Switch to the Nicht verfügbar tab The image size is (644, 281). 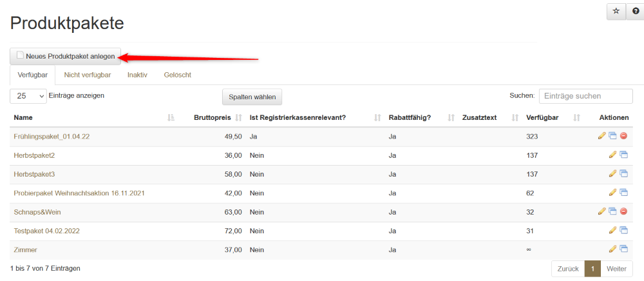[88, 75]
